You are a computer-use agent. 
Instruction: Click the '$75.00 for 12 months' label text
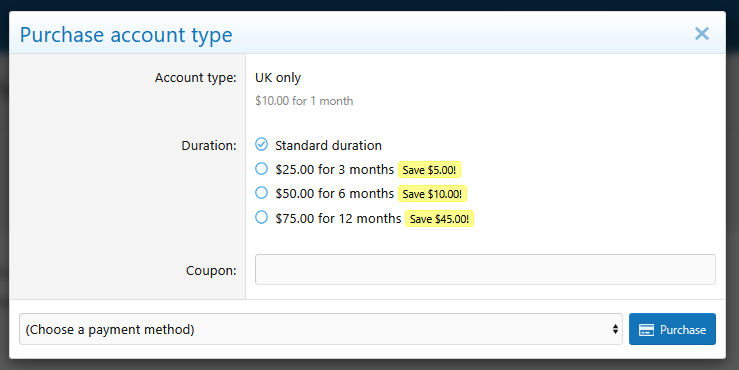[338, 218]
